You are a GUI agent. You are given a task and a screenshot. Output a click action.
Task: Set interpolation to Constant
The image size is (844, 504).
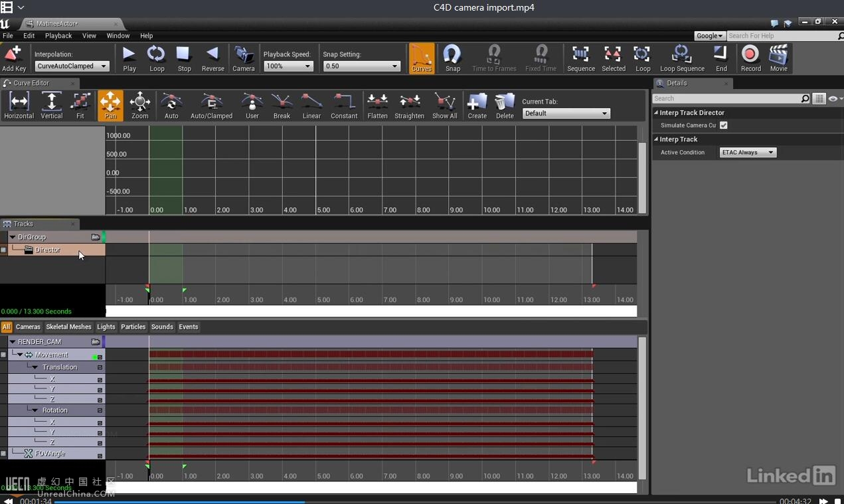coord(344,106)
